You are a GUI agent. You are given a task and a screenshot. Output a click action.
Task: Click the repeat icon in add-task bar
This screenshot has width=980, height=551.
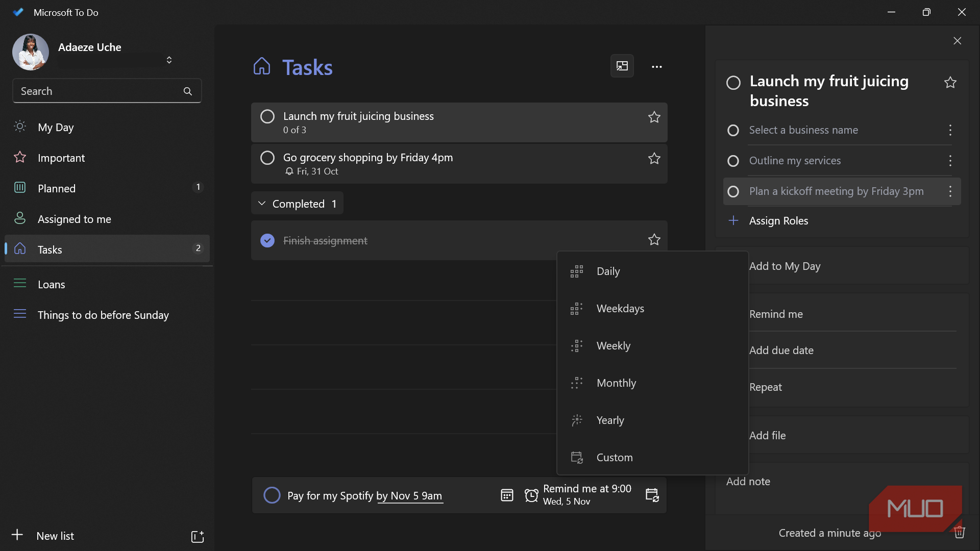point(652,495)
